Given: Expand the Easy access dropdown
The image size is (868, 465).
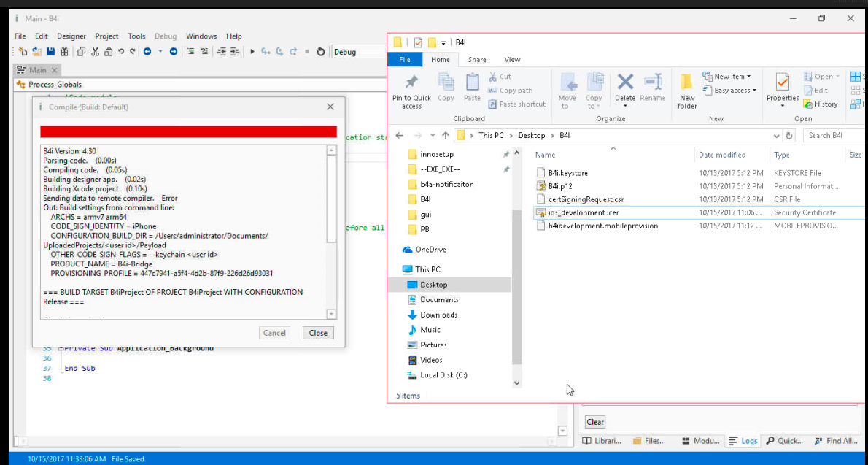Looking at the screenshot, I should pos(754,91).
